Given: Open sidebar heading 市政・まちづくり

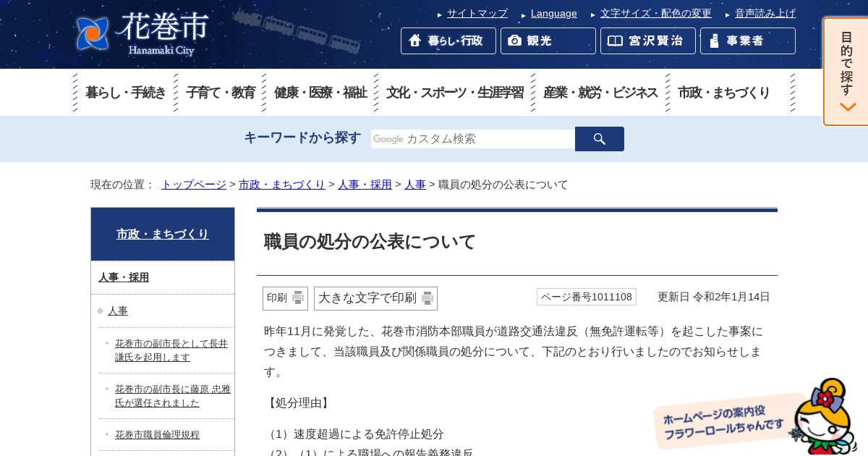Looking at the screenshot, I should [x=163, y=234].
